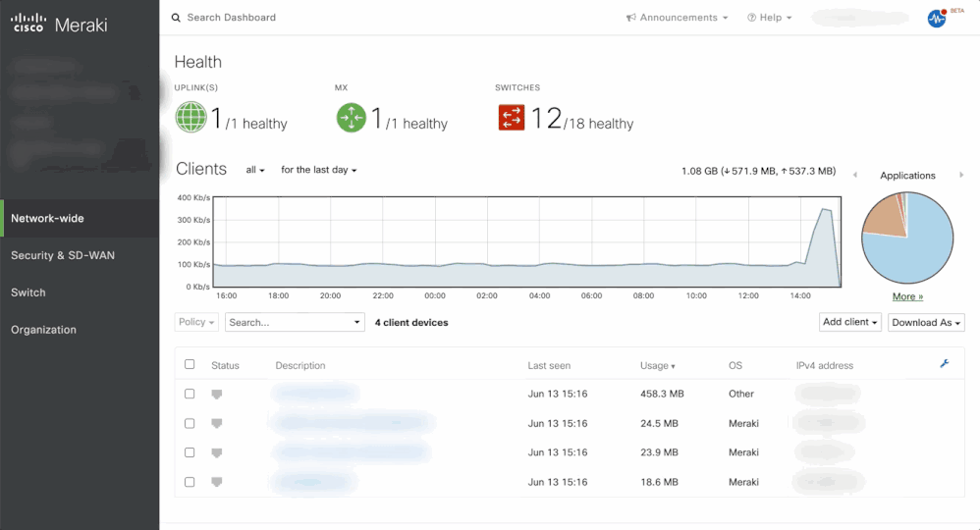Image resolution: width=980 pixels, height=530 pixels.
Task: Click the green globe uplink health icon
Action: [x=191, y=118]
